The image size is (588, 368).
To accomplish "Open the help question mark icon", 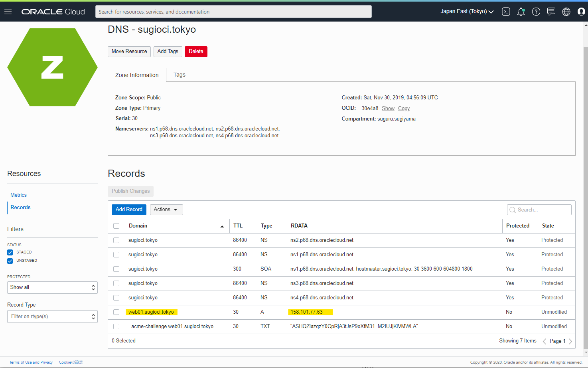I will point(536,12).
